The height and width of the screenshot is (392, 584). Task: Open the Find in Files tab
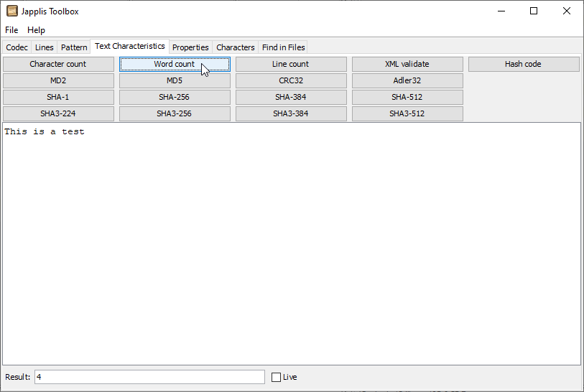pos(284,47)
